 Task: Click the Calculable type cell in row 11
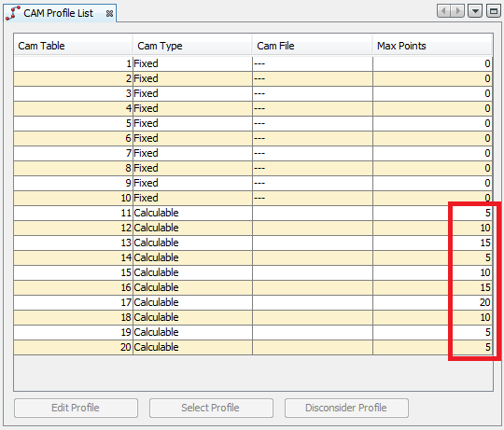tap(192, 213)
